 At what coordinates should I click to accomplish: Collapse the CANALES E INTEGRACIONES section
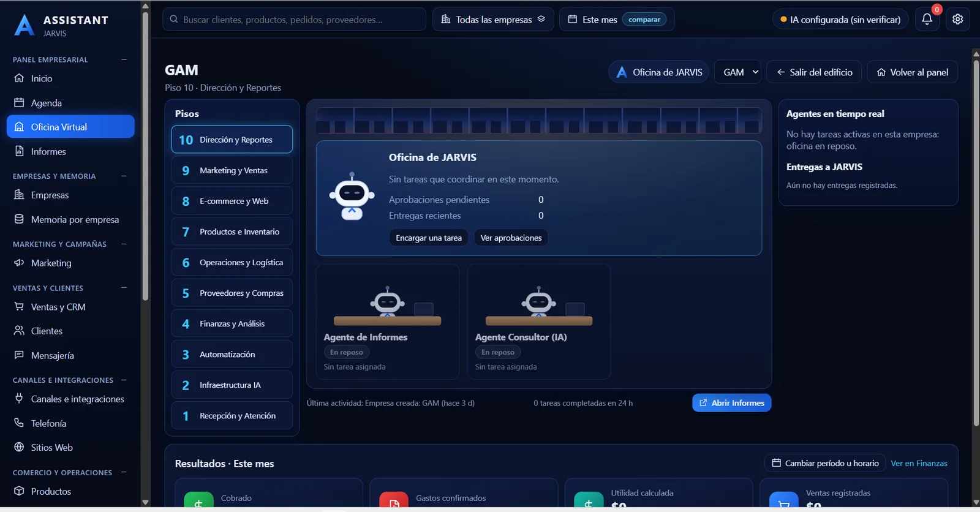[124, 380]
